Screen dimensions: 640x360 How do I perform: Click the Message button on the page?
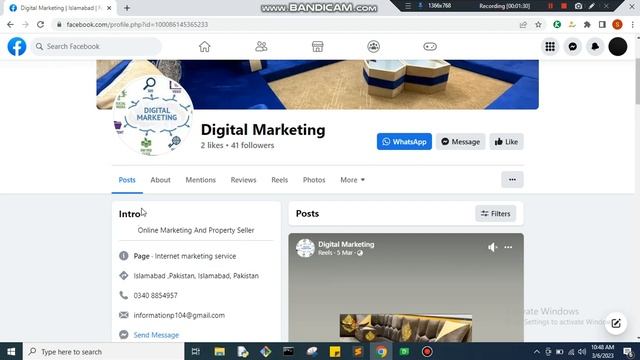pyautogui.click(x=460, y=142)
